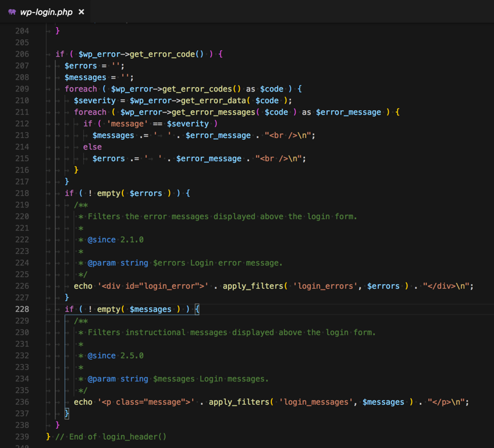Click '$error_message' on line 211
Screen dimensions: 494x448
[348, 112]
